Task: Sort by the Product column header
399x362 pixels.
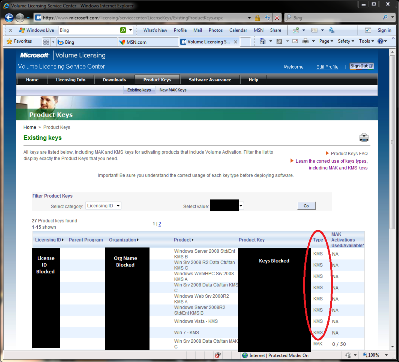Action: (184, 240)
